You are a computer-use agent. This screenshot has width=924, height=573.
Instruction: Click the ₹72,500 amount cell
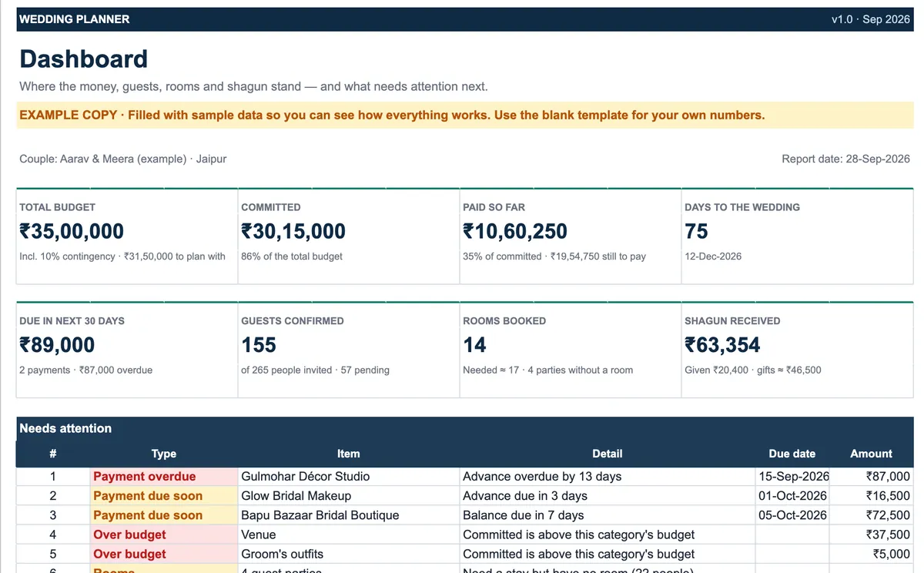pyautogui.click(x=872, y=515)
